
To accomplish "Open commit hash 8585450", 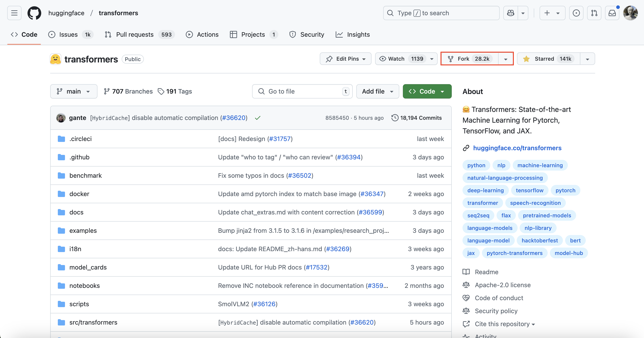I will click(337, 118).
